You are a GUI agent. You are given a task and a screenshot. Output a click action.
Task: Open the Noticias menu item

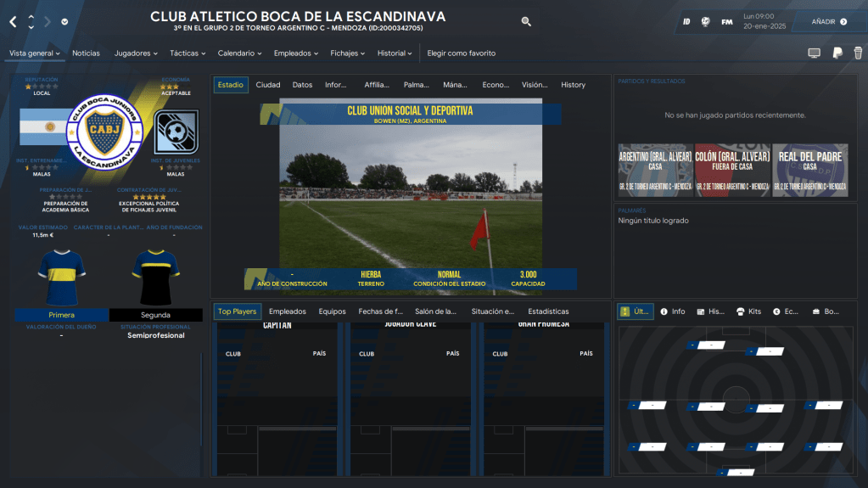[x=86, y=53]
